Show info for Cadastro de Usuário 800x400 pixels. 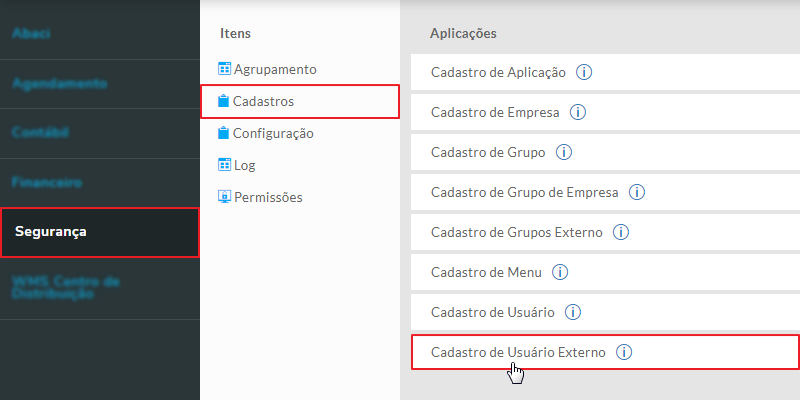(574, 312)
